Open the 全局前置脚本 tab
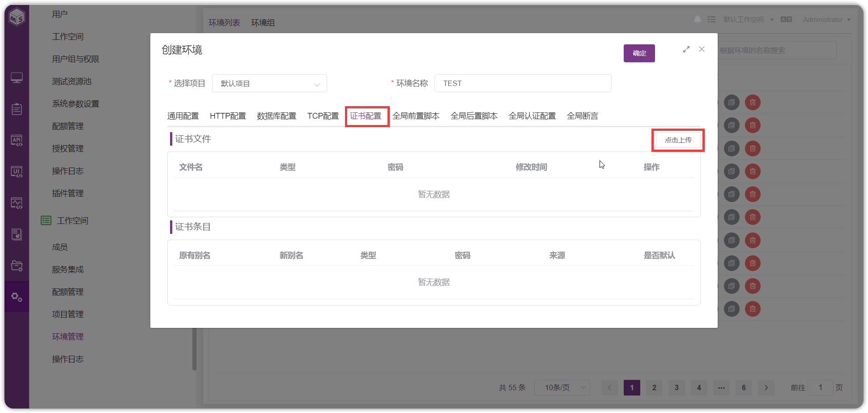The image size is (868, 413). click(416, 116)
